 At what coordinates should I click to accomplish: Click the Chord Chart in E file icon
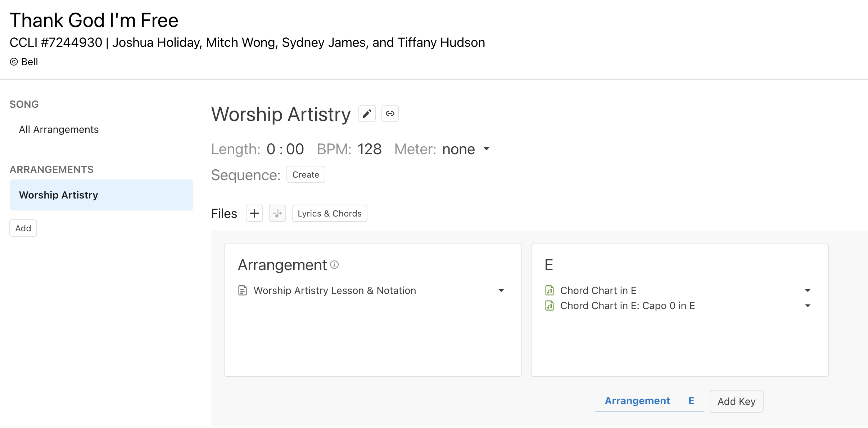coord(550,290)
